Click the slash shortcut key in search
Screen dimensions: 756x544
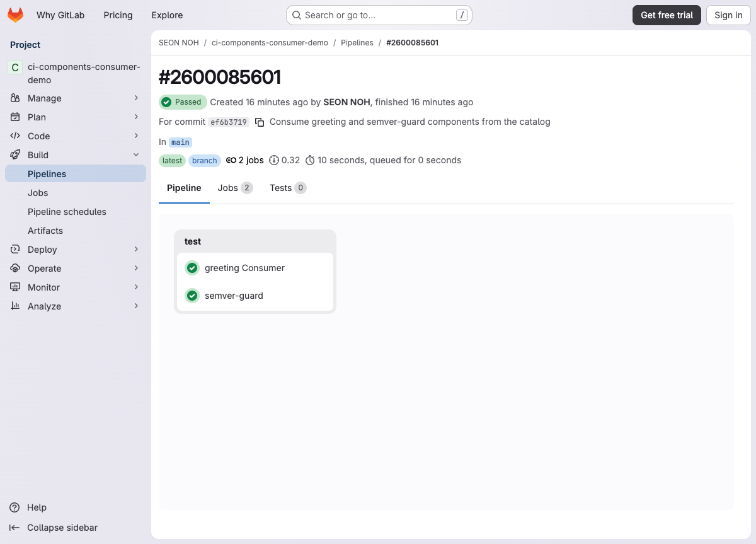pyautogui.click(x=462, y=15)
